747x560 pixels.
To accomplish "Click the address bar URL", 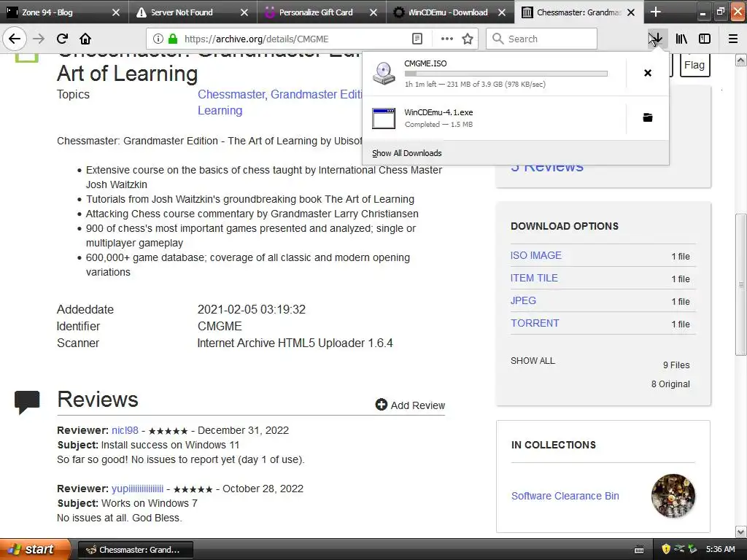I will pyautogui.click(x=256, y=39).
